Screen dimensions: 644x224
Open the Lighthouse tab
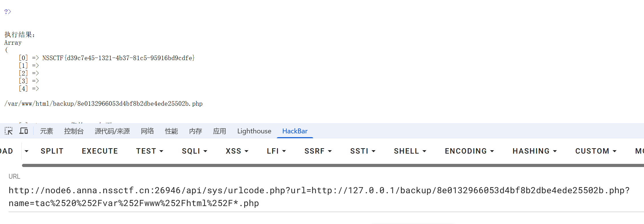[x=254, y=131]
